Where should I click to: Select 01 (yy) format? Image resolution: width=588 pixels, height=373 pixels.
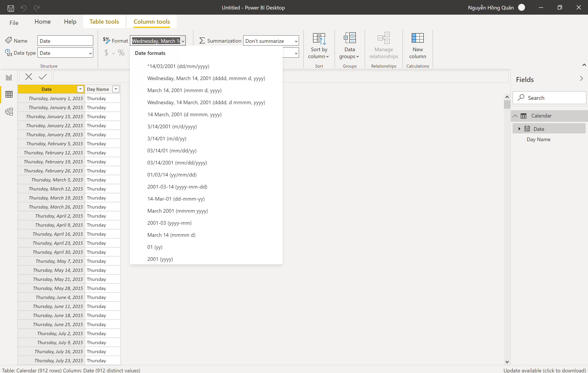click(x=206, y=247)
